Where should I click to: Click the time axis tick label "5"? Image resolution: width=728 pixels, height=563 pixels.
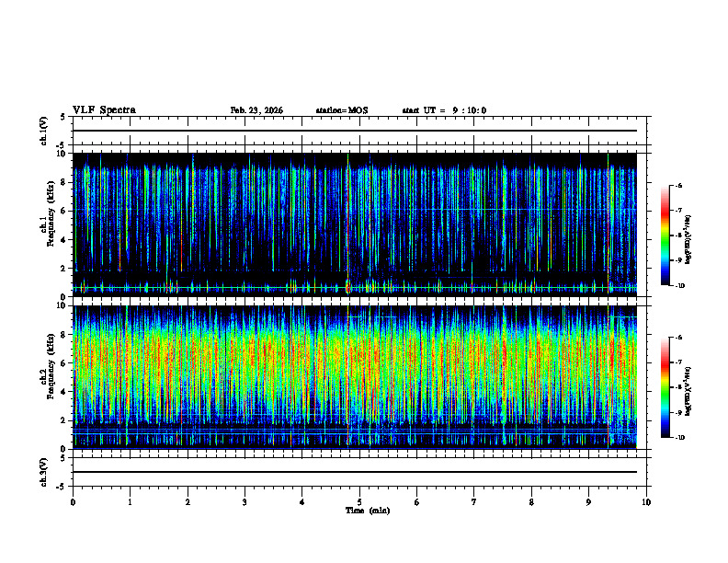[359, 502]
